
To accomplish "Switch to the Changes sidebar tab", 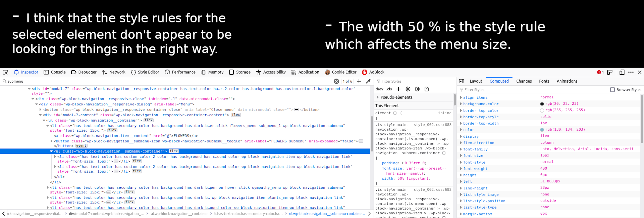I will (x=524, y=81).
